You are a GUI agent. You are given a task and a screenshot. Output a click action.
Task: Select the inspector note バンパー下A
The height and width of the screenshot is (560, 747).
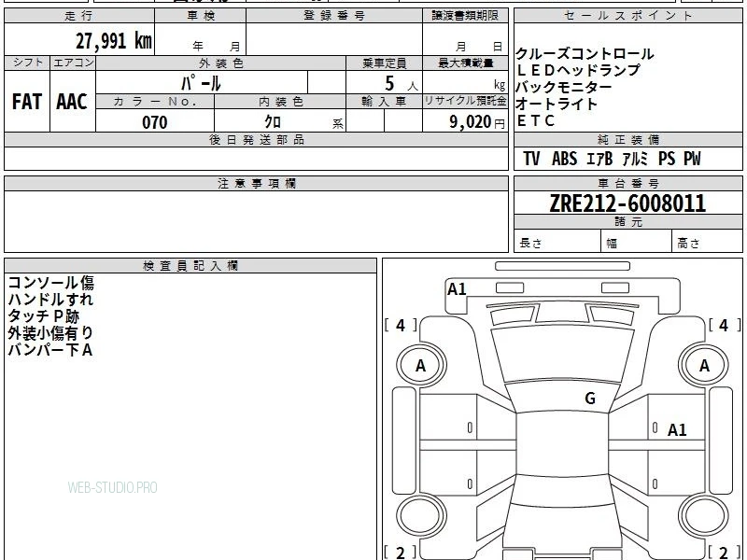[x=50, y=350]
